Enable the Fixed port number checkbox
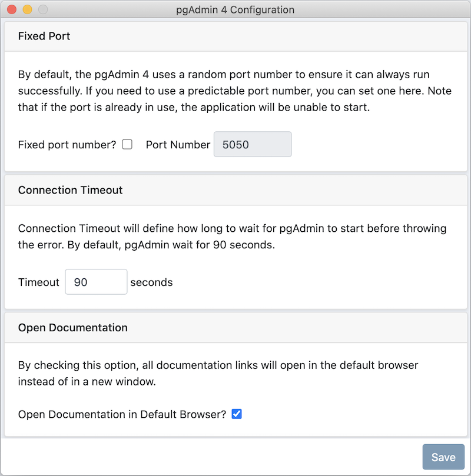 click(x=127, y=144)
